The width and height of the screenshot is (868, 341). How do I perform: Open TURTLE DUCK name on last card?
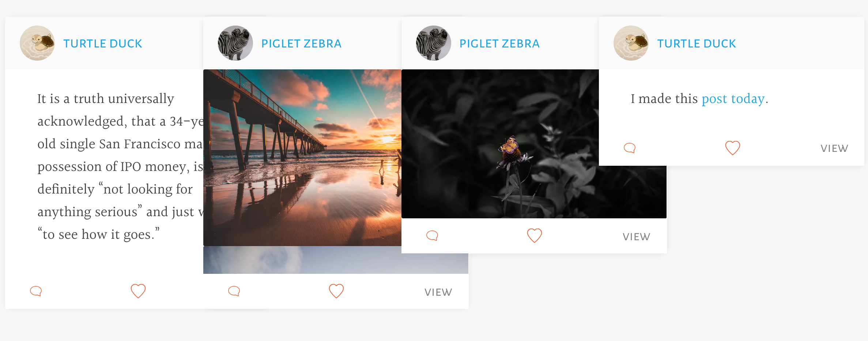pos(697,43)
